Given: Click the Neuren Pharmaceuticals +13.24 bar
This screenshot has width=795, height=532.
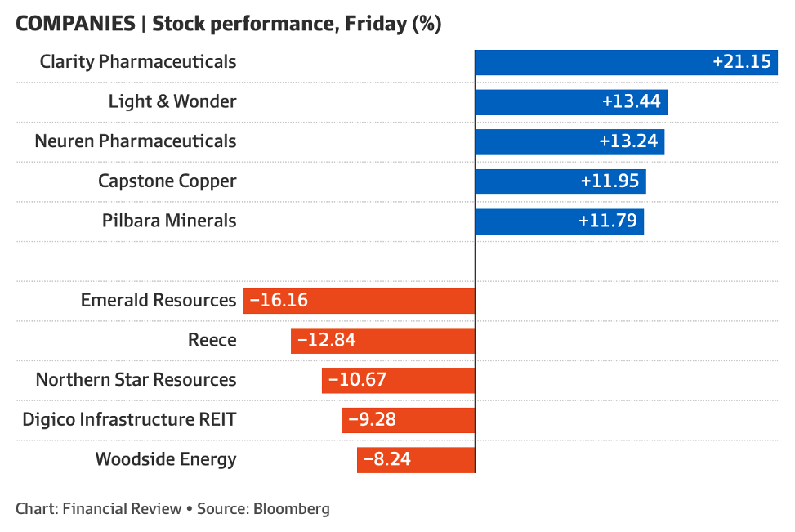Looking at the screenshot, I should point(569,141).
